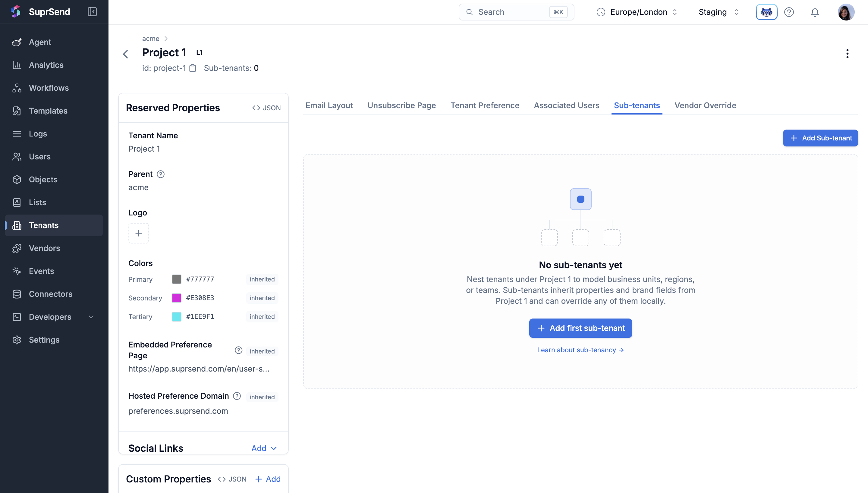Add a custom property
This screenshot has width=868, height=493.
(x=267, y=479)
